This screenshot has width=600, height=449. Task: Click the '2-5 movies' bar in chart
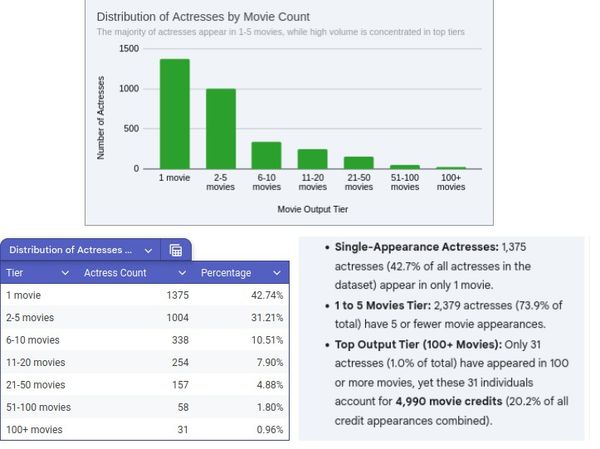pyautogui.click(x=221, y=129)
